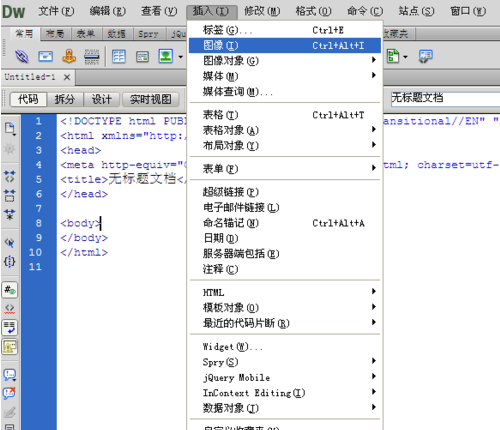Screen dimensions: 500x430
Task: Switch to the 布局 insert tab
Action: (x=55, y=34)
